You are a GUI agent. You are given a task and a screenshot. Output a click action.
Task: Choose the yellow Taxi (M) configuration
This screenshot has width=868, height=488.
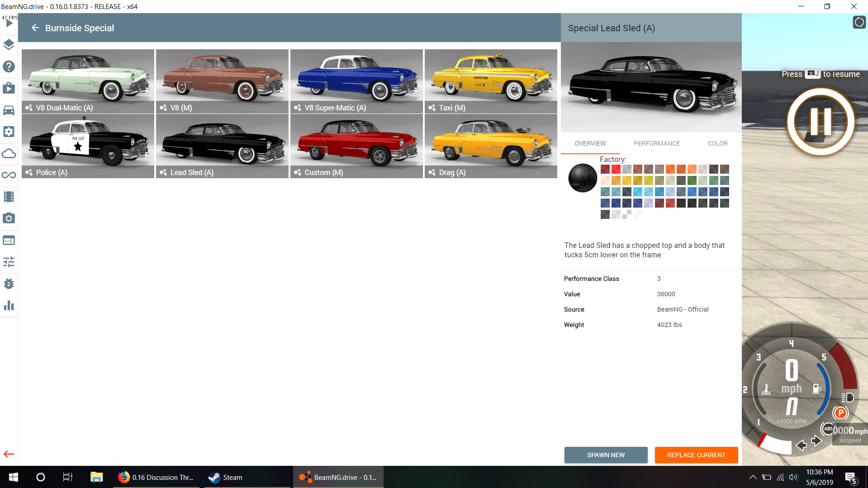pos(491,81)
